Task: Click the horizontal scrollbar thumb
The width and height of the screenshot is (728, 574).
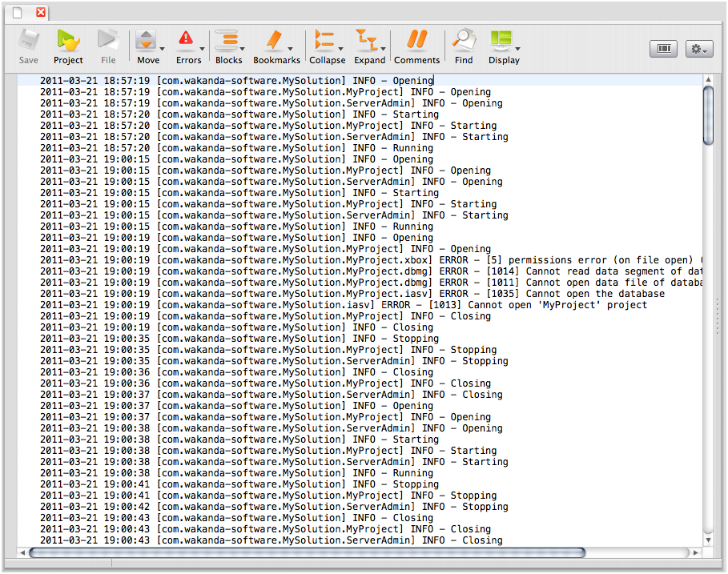Action: pyautogui.click(x=306, y=552)
